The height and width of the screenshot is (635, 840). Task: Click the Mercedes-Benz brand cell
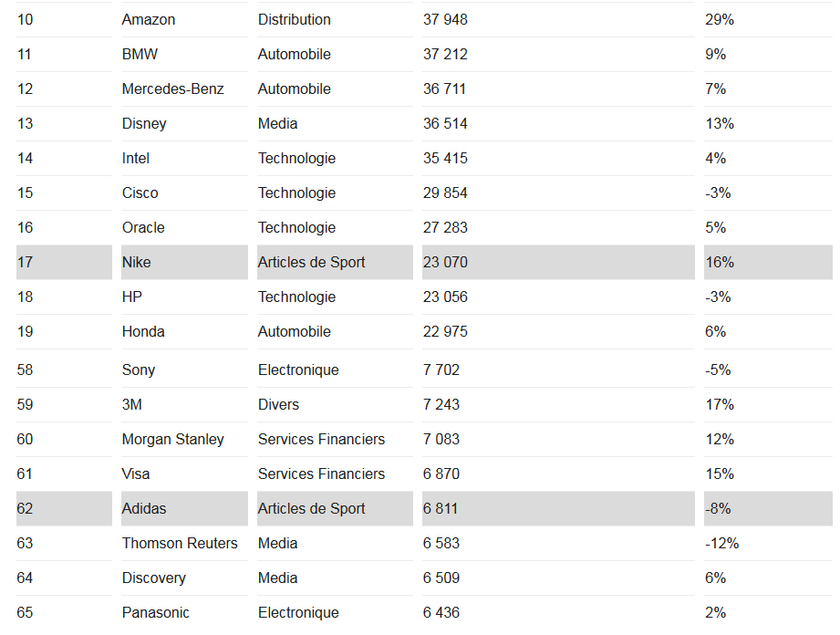172,88
